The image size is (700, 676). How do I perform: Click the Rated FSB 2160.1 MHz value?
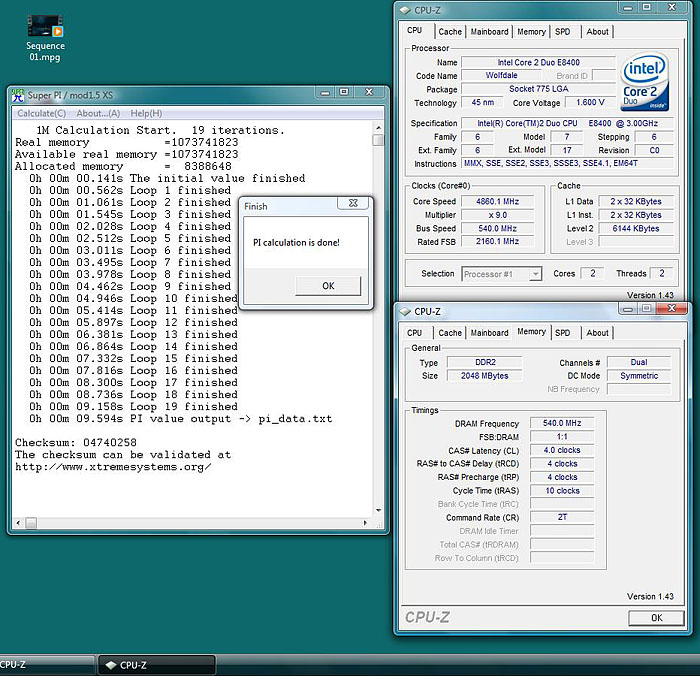tap(497, 242)
